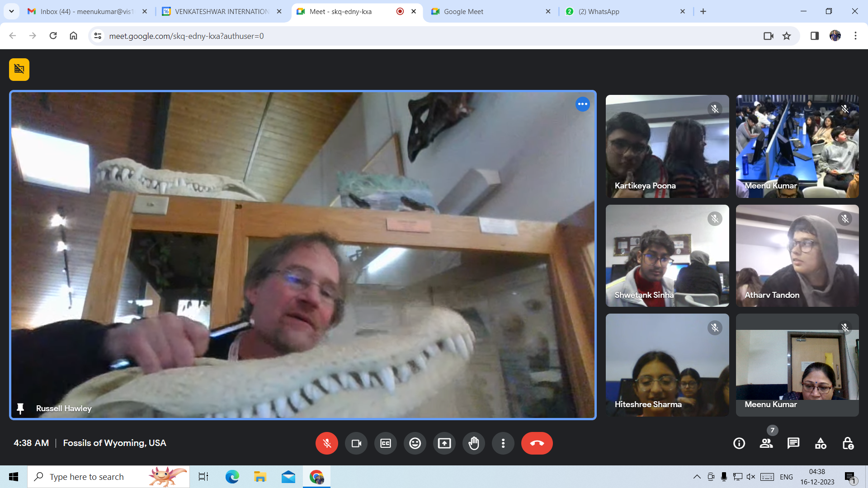Raise hand in the meeting

coord(474,443)
